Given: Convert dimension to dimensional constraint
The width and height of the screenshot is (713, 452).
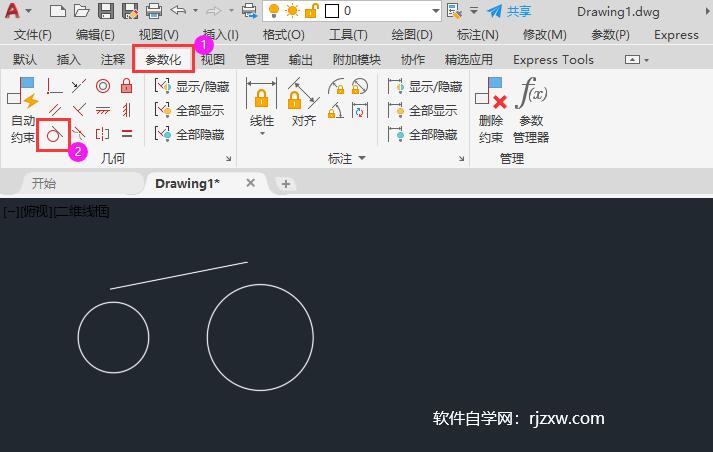Looking at the screenshot, I should tap(360, 110).
